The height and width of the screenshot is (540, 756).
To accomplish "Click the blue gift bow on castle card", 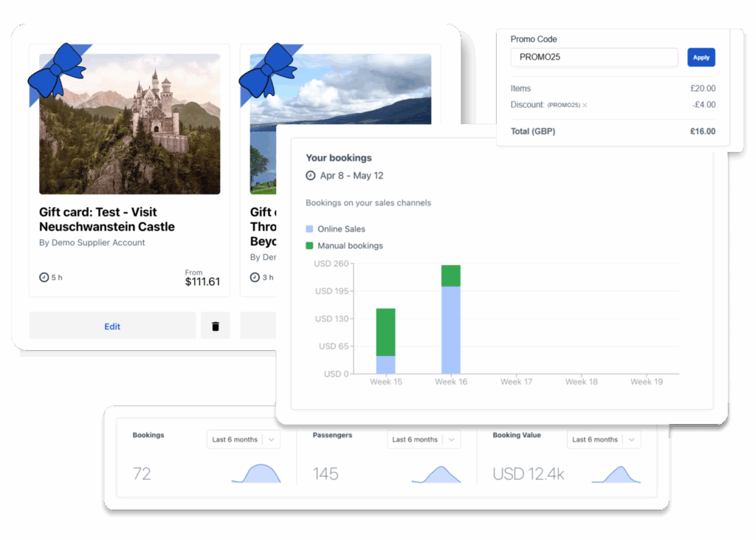I will 58,70.
